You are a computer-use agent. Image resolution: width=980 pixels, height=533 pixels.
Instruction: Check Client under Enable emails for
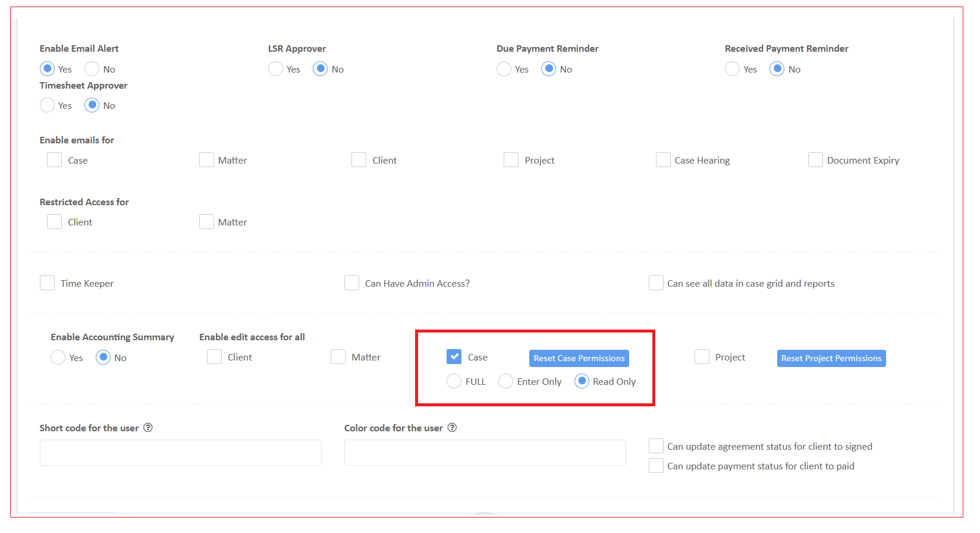[x=359, y=160]
